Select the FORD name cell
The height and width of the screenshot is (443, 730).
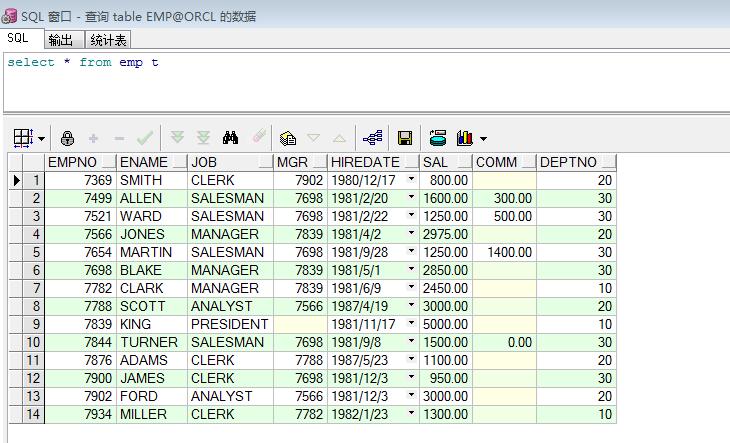152,396
